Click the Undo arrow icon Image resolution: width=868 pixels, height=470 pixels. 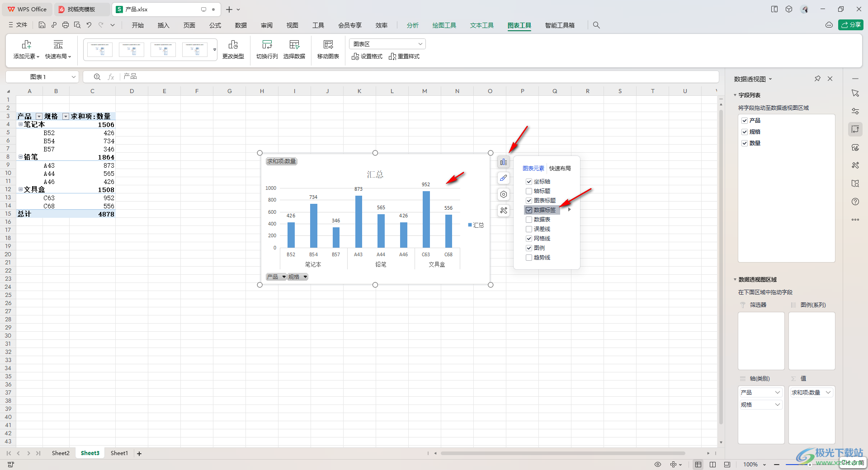[89, 25]
